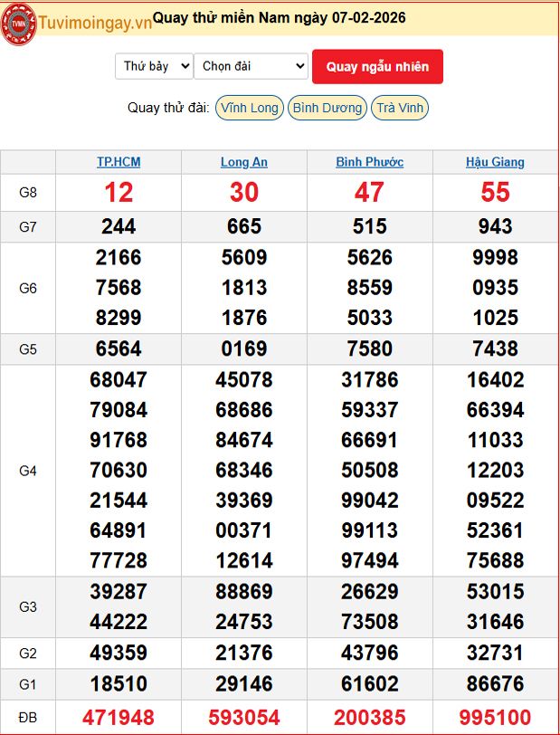Click the G4 row label
This screenshot has width=560, height=735.
[x=28, y=471]
